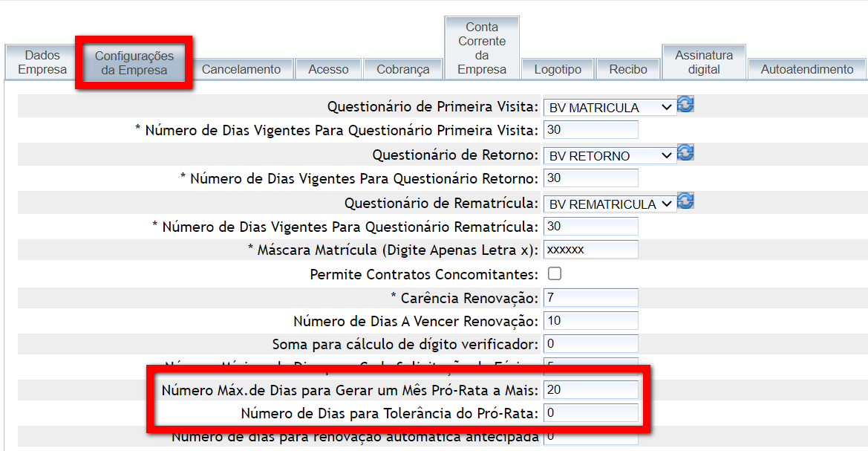Open the Assinatura digital tab
Viewport: 868px width, 451px height.
(704, 62)
